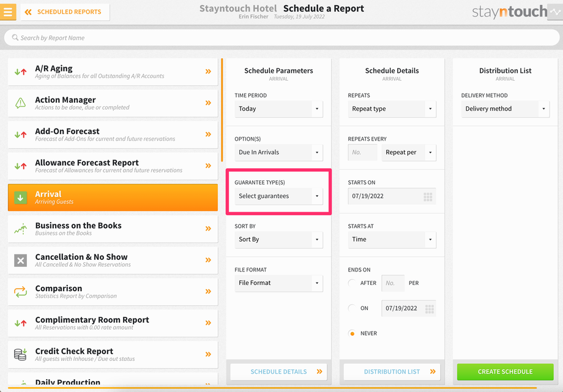Click the Ends After number field
The image size is (563, 392).
point(393,283)
